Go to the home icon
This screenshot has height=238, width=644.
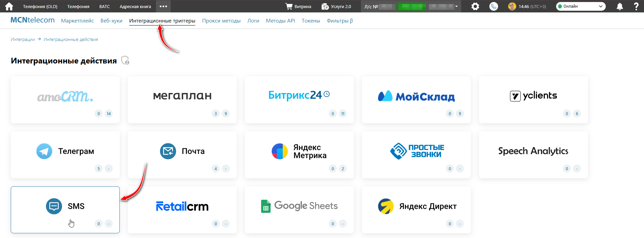(9, 6)
